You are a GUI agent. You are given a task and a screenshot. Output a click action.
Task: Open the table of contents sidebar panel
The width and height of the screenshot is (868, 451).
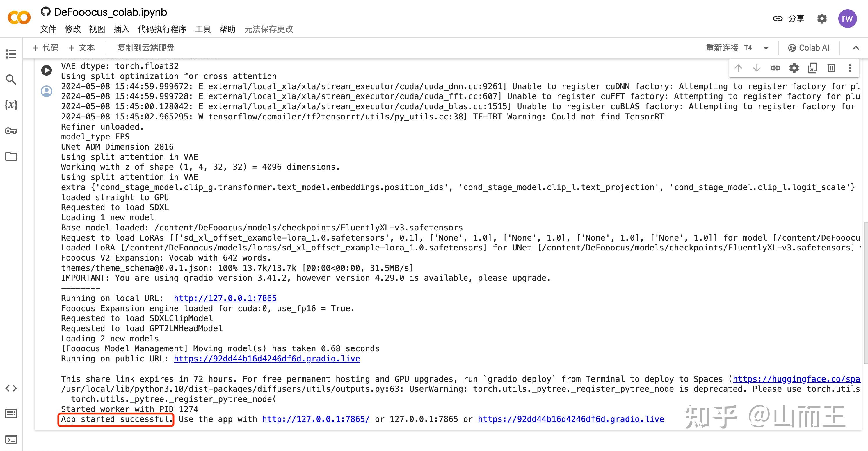point(11,54)
